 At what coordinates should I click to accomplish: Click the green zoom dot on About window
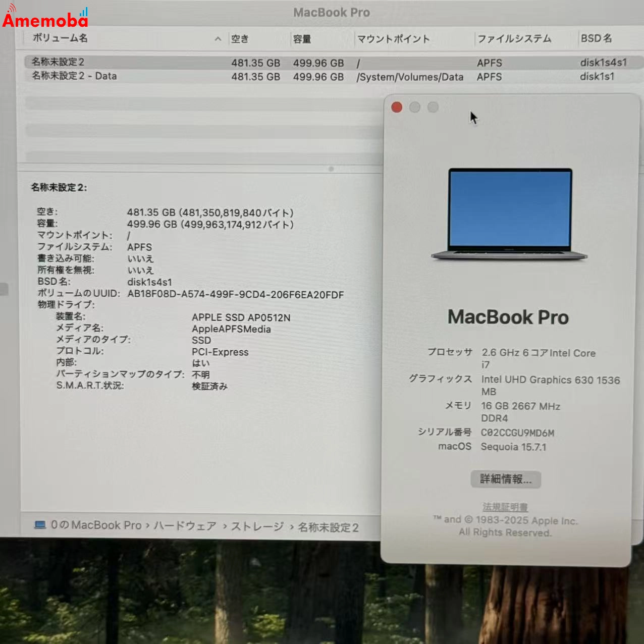[x=433, y=108]
